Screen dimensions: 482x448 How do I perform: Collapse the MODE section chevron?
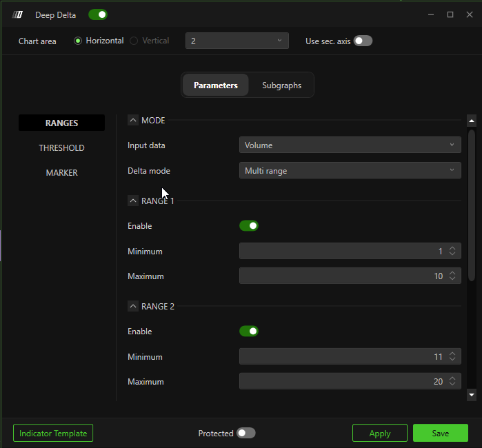(133, 120)
